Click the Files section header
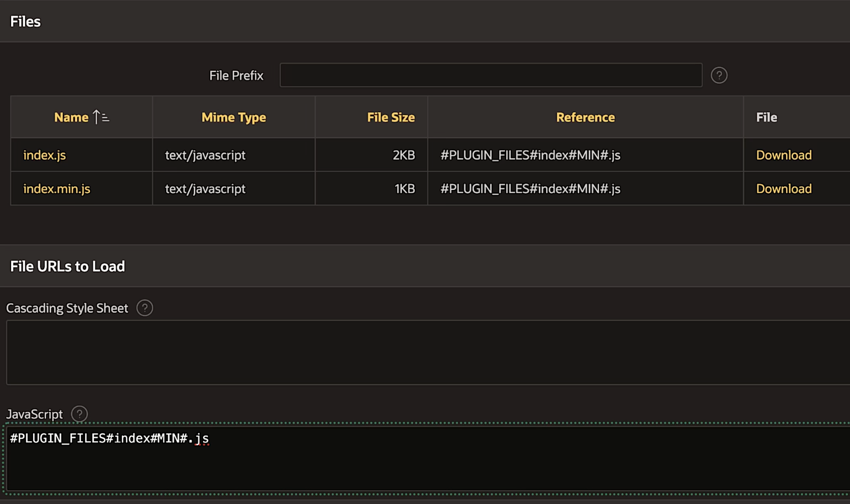The image size is (850, 504). [x=26, y=22]
